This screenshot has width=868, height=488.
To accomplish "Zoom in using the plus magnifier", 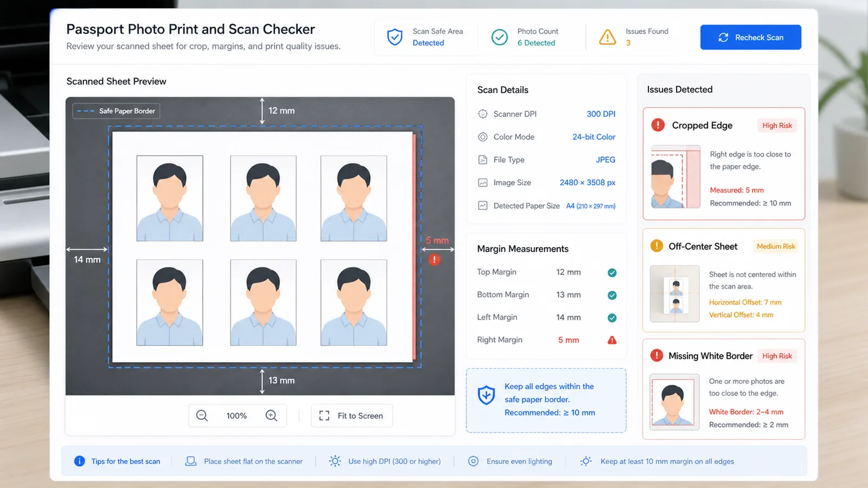I will [x=271, y=415].
